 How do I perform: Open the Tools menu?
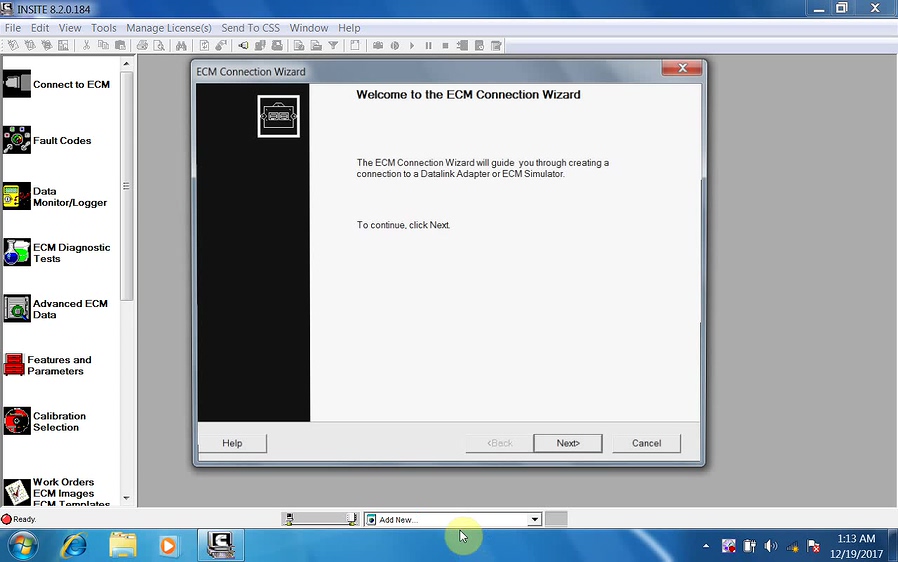tap(104, 27)
